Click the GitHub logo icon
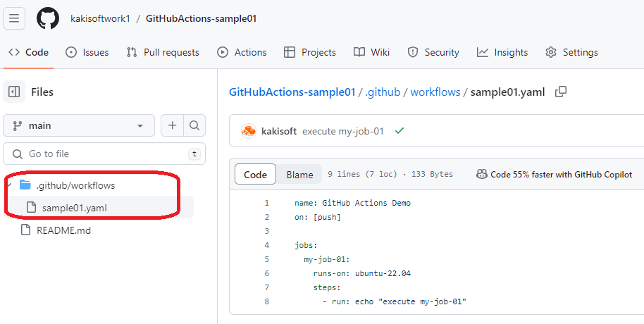The image size is (644, 324). coord(48,18)
